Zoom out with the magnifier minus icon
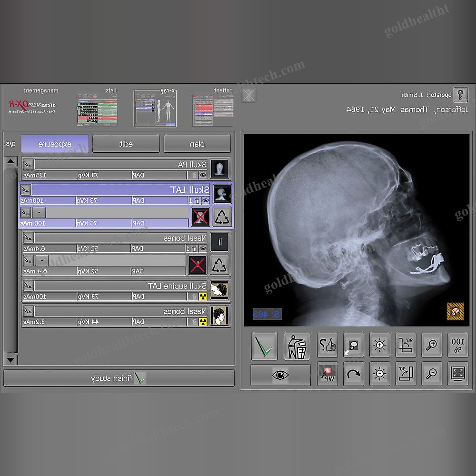Viewport: 476px width, 476px height. point(432,374)
